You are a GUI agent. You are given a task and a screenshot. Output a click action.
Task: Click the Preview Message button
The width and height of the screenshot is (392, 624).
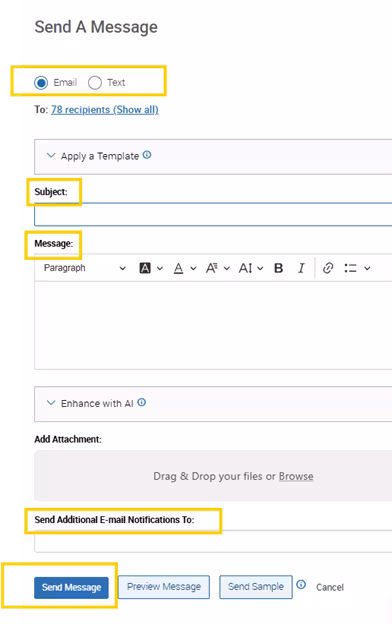coord(164,587)
